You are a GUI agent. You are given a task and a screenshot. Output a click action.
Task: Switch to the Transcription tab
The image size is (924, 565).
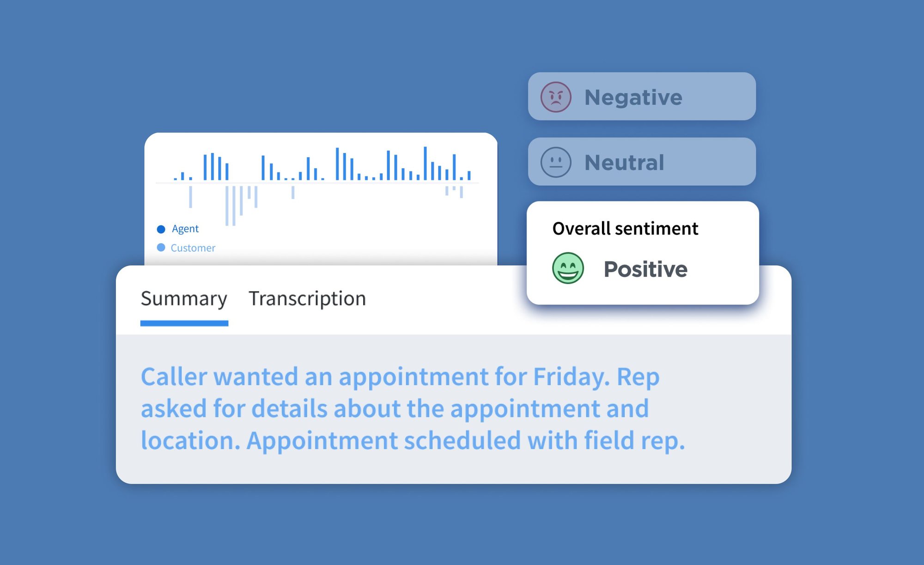tap(307, 298)
